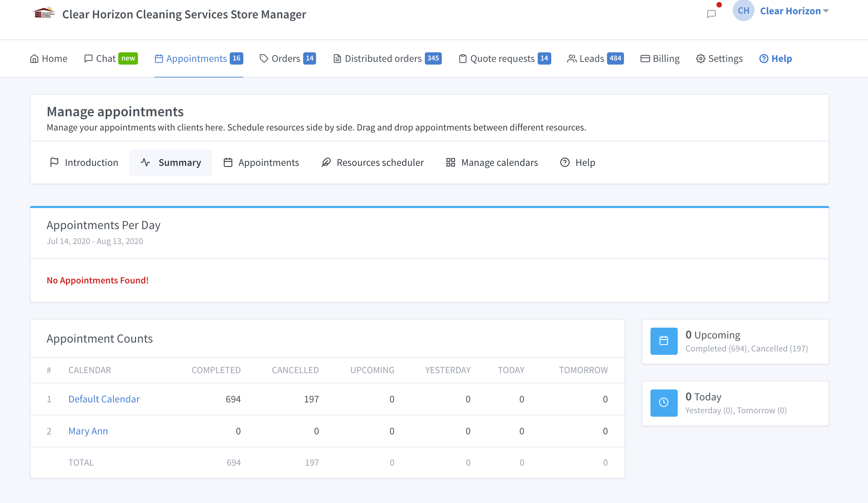Screen dimensions: 868x503
Task: Click the 484 Leads badge
Action: (x=615, y=58)
